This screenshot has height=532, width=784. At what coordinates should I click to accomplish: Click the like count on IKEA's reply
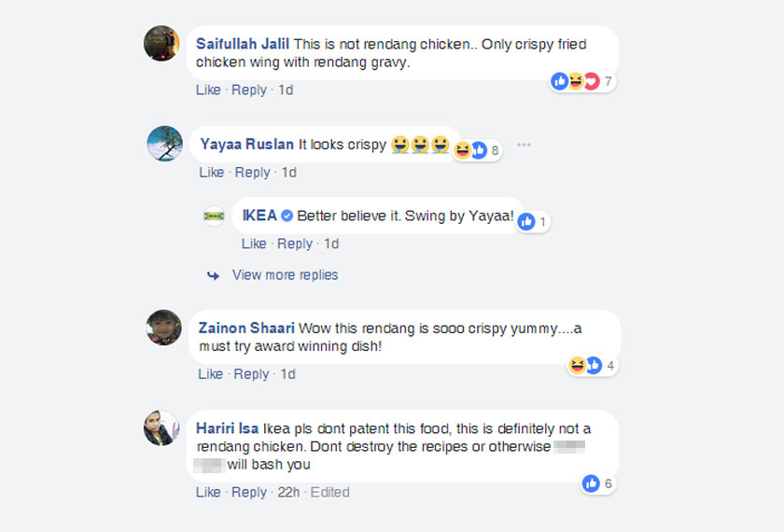532,222
